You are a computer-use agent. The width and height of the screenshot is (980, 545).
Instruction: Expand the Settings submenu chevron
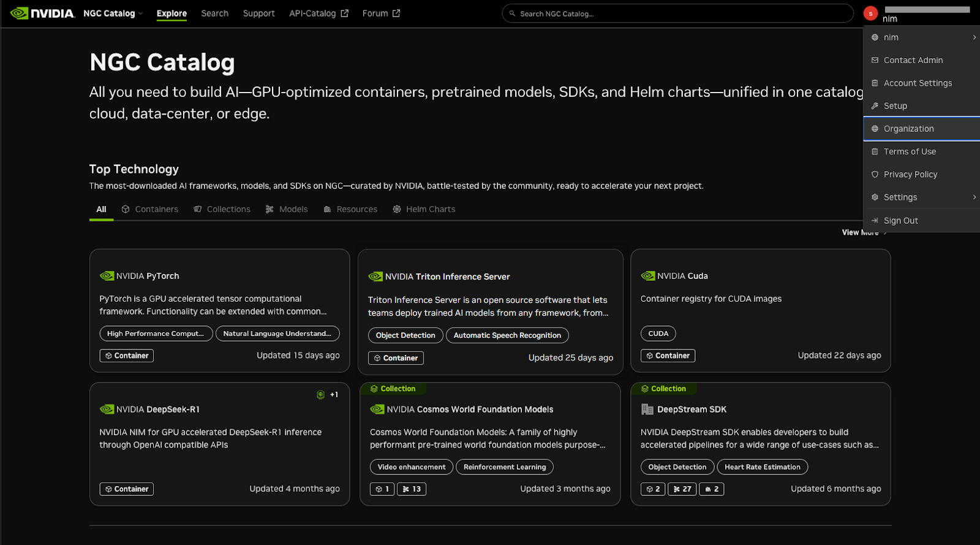pos(974,197)
